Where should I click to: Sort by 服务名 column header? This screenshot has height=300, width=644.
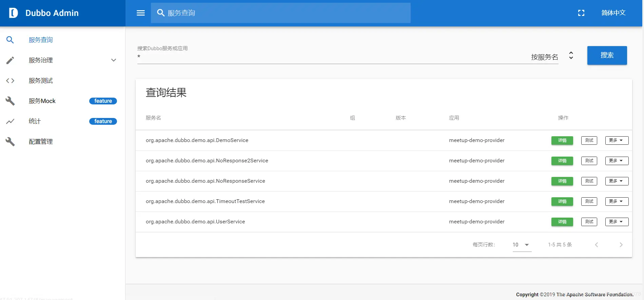[153, 118]
